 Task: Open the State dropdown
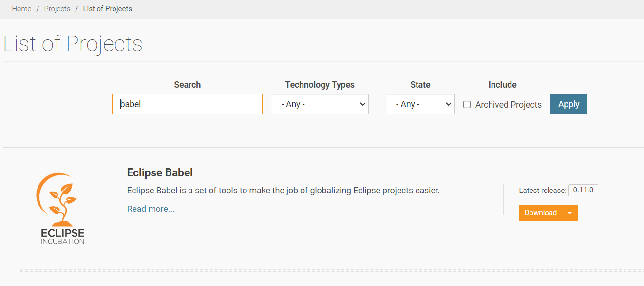[420, 104]
